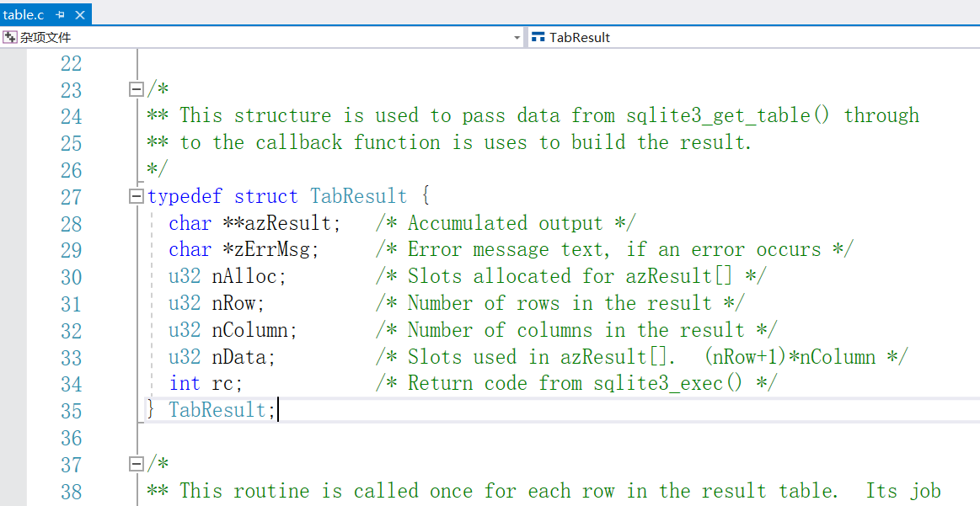The width and height of the screenshot is (980, 506).
Task: Collapse the comment block at line 37
Action: point(136,464)
